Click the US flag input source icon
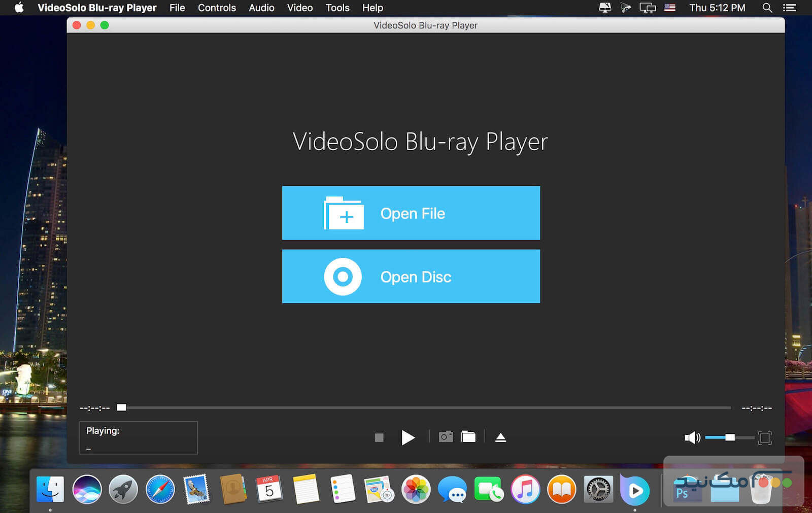This screenshot has width=812, height=513. coord(669,8)
